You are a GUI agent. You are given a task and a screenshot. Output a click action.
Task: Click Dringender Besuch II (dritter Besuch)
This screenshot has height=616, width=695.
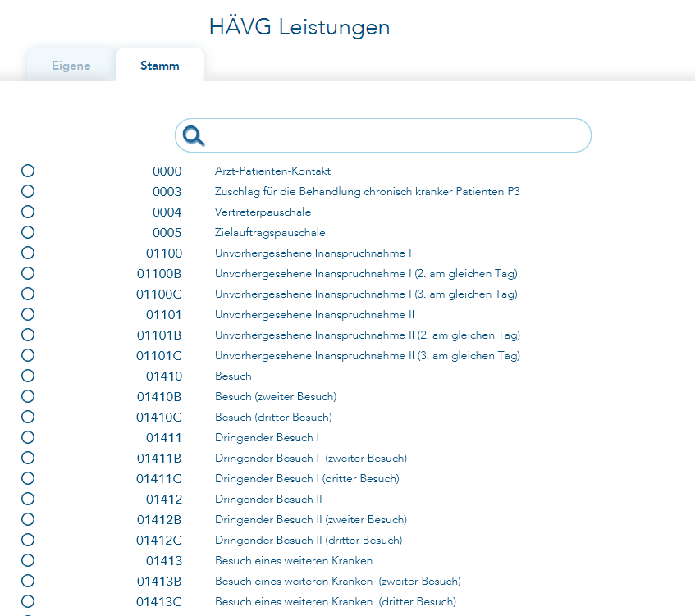pos(309,541)
